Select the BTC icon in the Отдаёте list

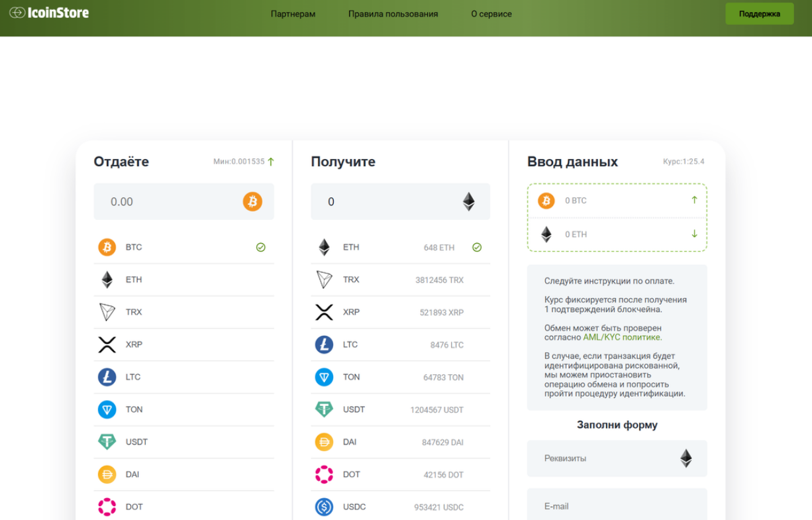(106, 246)
